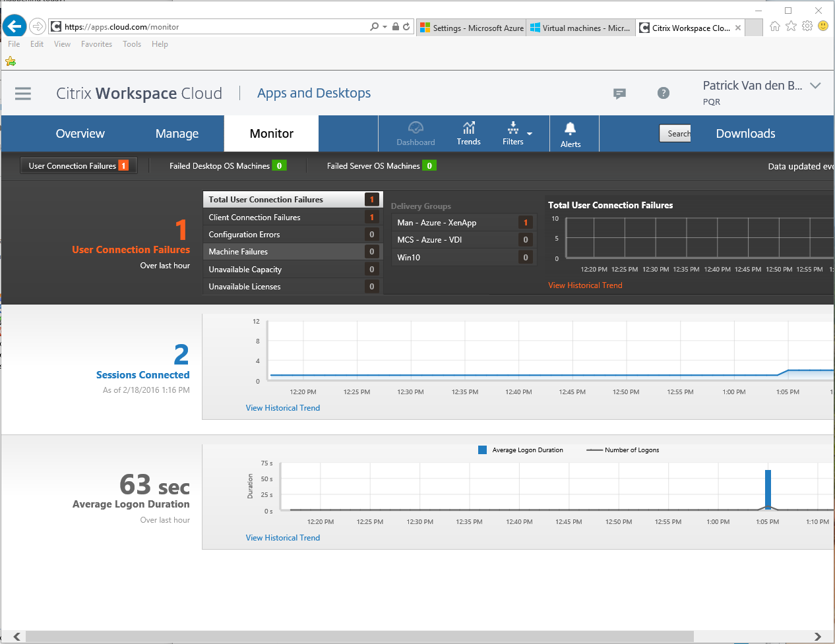The height and width of the screenshot is (644, 835).
Task: Select Machine Failures row
Action: tap(292, 251)
